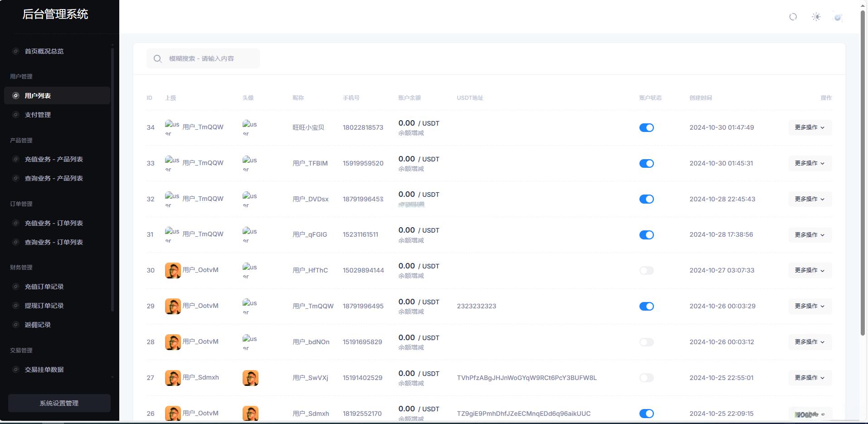The image size is (868, 424).
Task: Click the 模糊搜索 input field
Action: (203, 58)
